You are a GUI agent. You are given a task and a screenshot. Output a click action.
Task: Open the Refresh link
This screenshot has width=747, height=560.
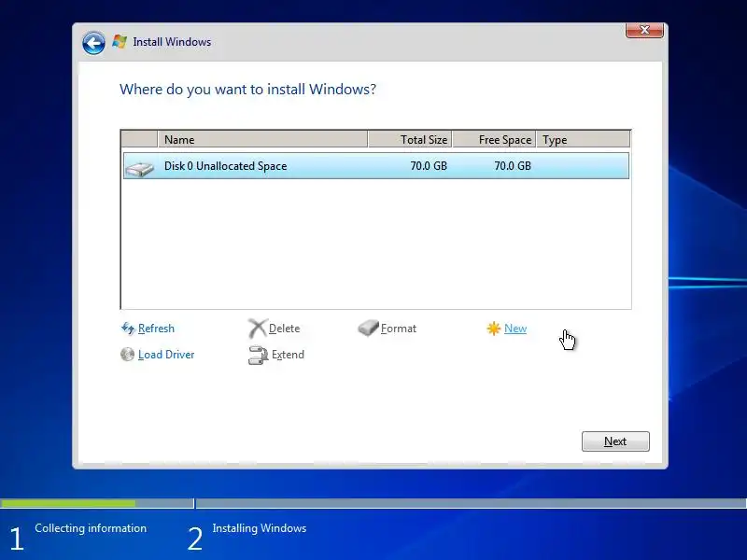156,329
